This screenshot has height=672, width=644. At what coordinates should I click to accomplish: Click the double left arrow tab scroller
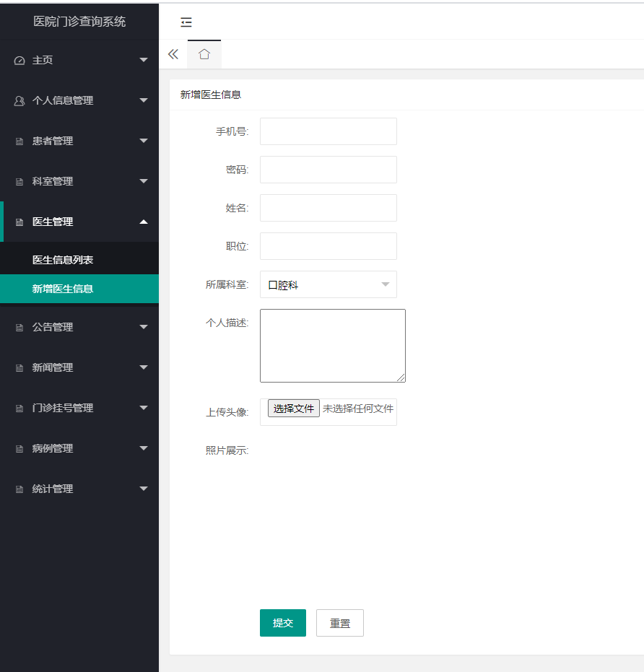173,54
